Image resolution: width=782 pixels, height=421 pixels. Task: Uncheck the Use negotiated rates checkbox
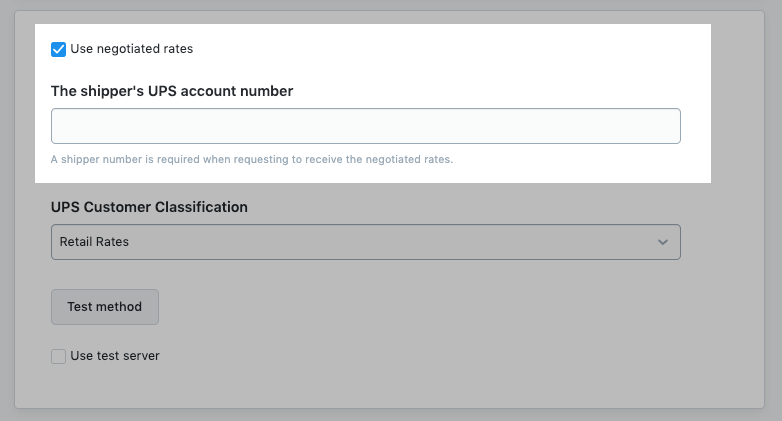point(59,49)
